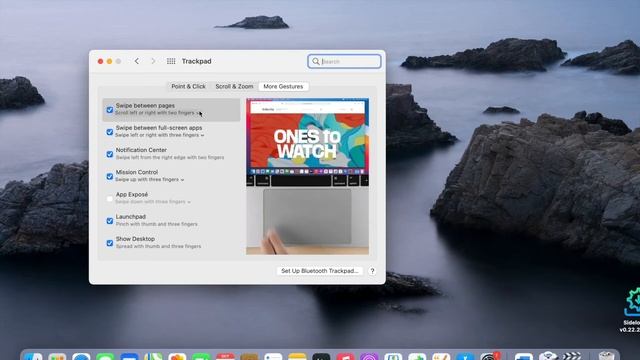
Task: Disable the Notification Center gesture checkbox
Action: click(x=110, y=154)
